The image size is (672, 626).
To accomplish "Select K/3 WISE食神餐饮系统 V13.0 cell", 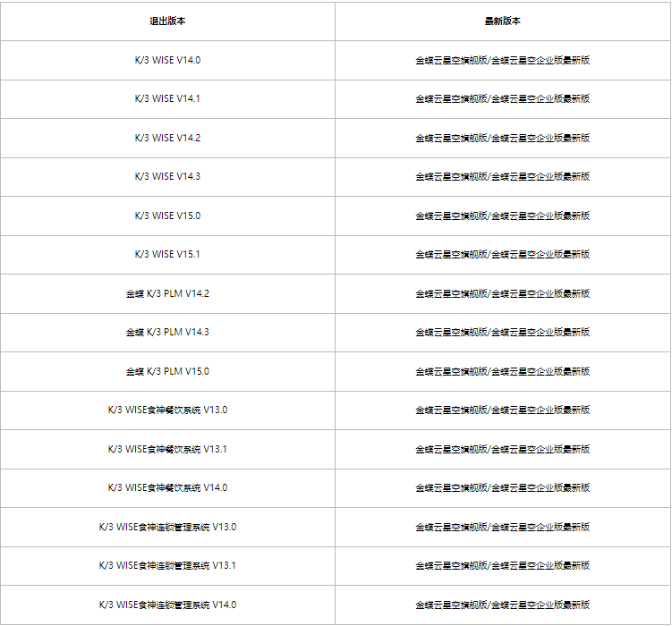I will point(167,410).
